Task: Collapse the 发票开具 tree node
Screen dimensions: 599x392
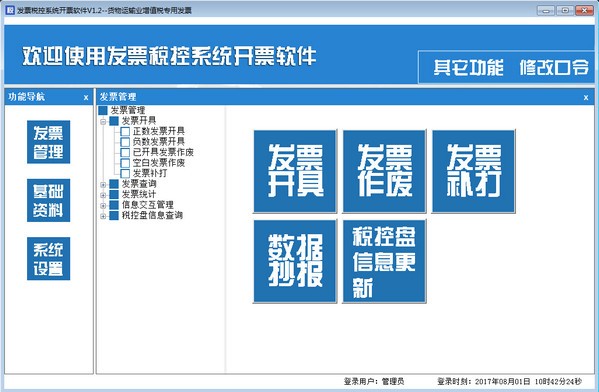Action: pos(103,121)
